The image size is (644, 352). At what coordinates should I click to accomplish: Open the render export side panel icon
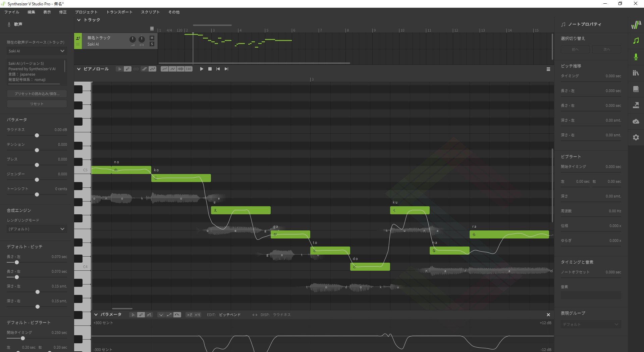(x=636, y=105)
